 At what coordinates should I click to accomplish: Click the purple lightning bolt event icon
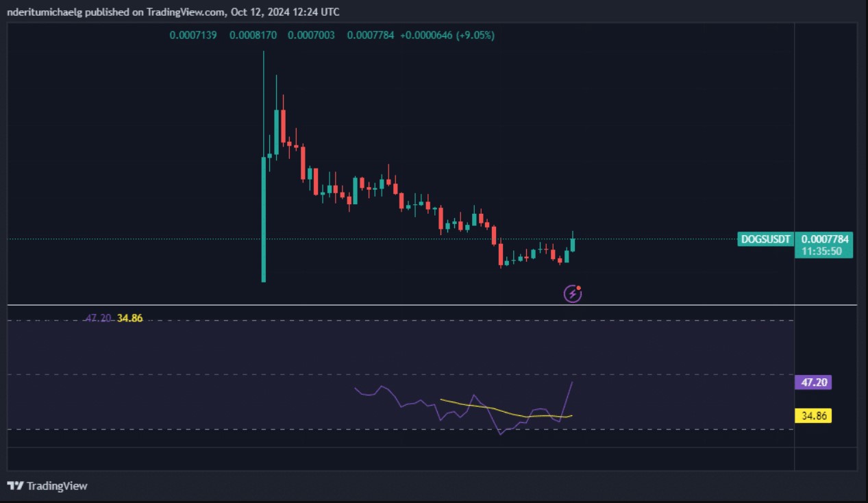[x=572, y=295]
